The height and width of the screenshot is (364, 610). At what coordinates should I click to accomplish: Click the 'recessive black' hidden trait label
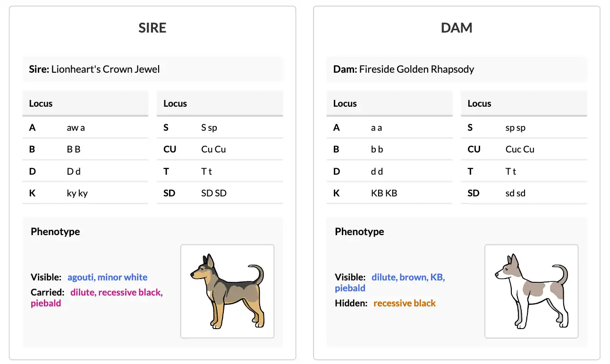pos(405,303)
